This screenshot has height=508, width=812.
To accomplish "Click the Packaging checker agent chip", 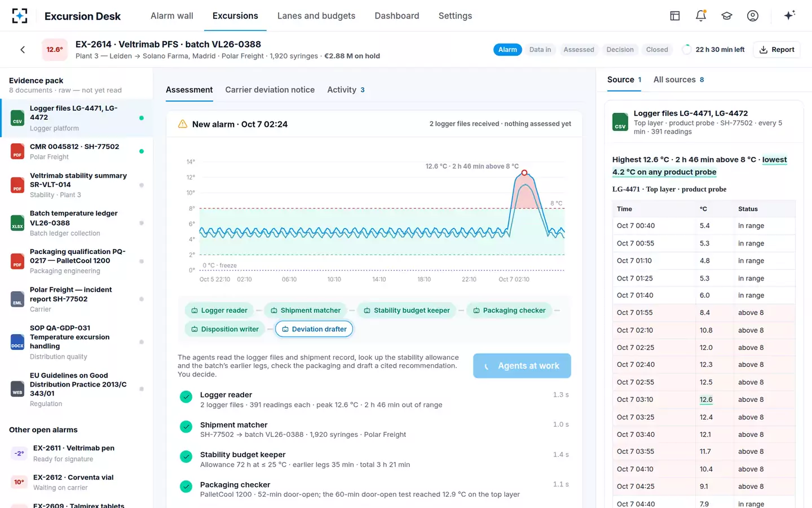I will point(509,310).
